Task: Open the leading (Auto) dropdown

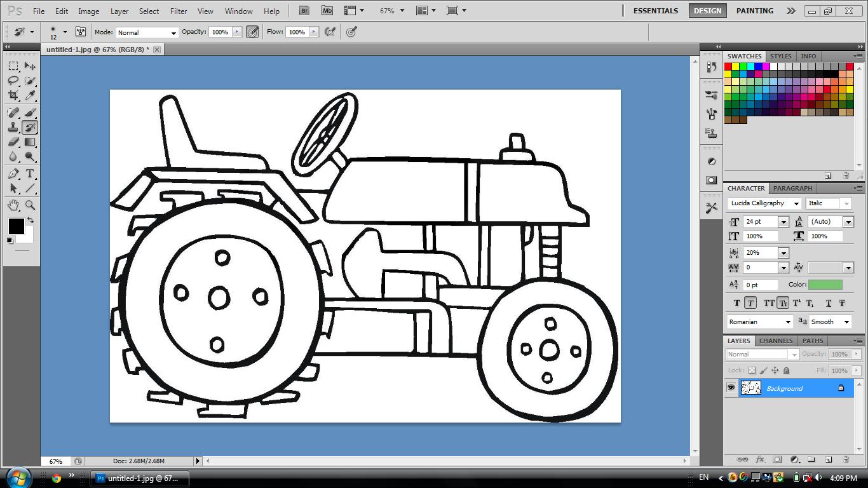Action: pos(848,222)
